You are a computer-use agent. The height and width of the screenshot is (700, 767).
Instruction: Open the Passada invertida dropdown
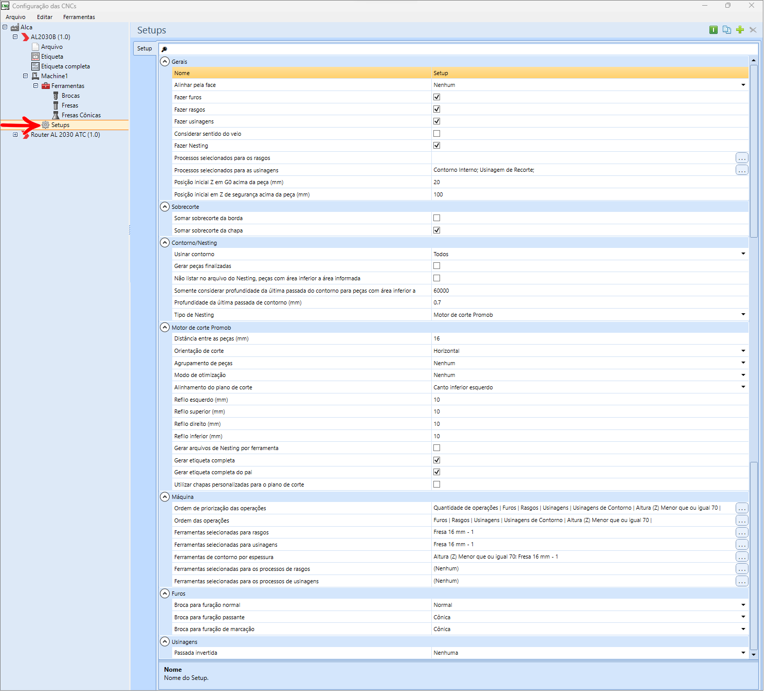[x=743, y=653]
